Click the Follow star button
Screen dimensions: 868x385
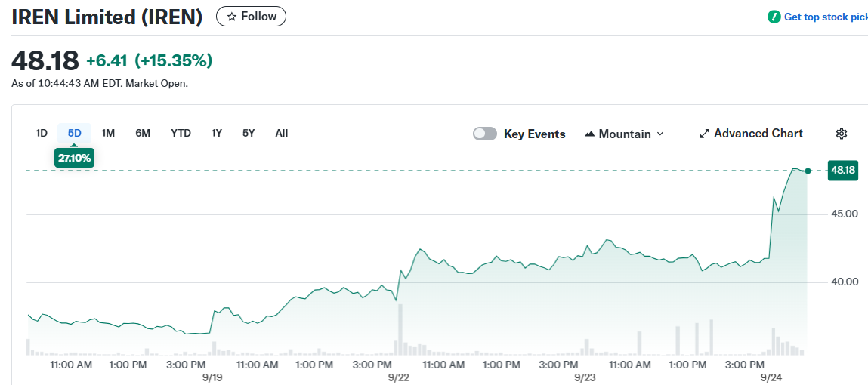[251, 17]
